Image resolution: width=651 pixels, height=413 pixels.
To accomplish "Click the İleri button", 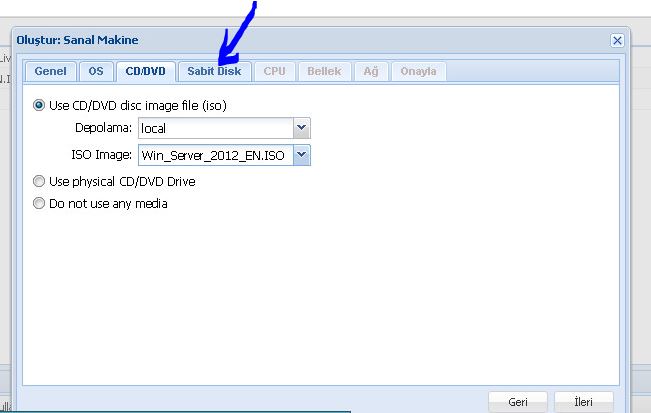I will [583, 402].
